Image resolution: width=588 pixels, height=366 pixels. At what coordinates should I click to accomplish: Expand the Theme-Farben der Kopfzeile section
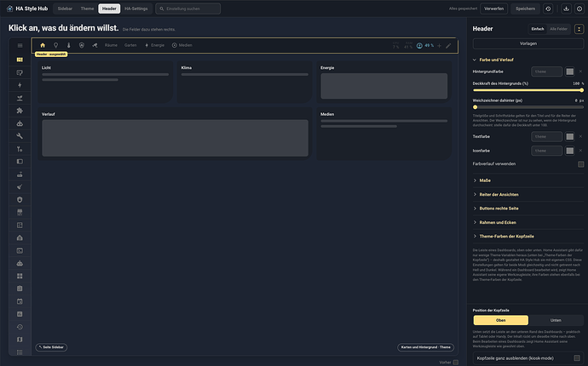click(x=528, y=237)
